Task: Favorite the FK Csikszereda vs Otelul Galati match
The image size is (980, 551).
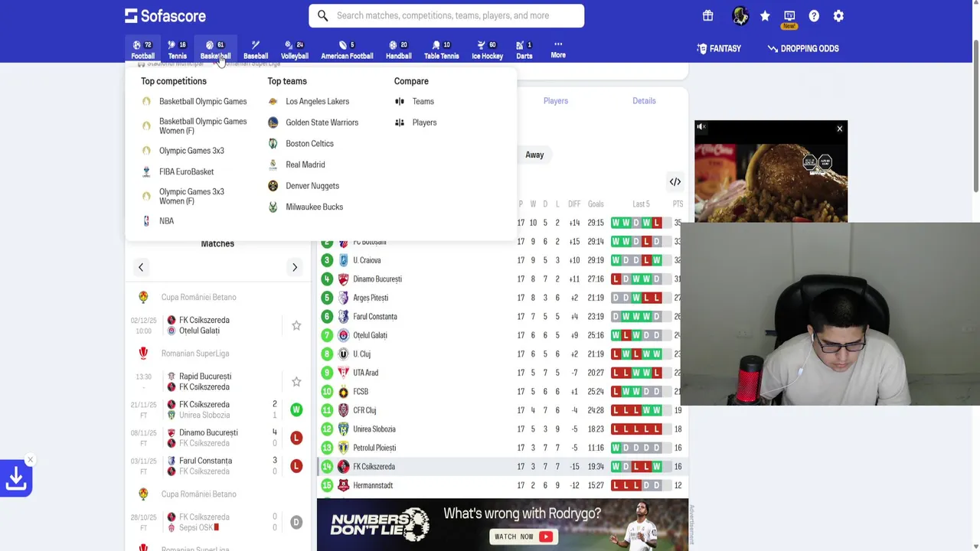Action: pos(296,325)
